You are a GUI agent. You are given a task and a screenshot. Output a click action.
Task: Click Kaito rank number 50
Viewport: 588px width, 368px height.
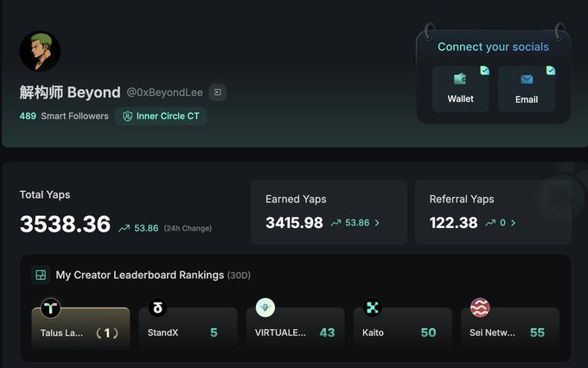pos(428,333)
